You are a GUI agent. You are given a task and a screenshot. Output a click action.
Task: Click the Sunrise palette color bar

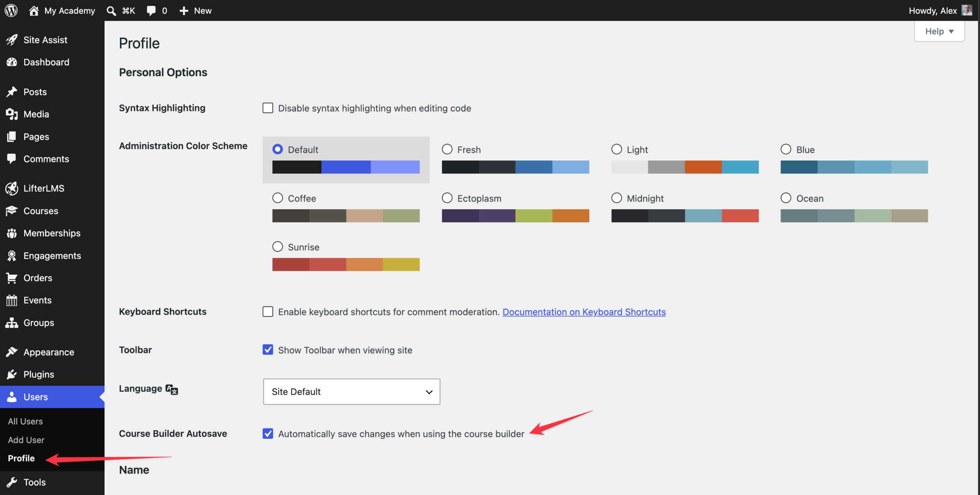click(346, 264)
